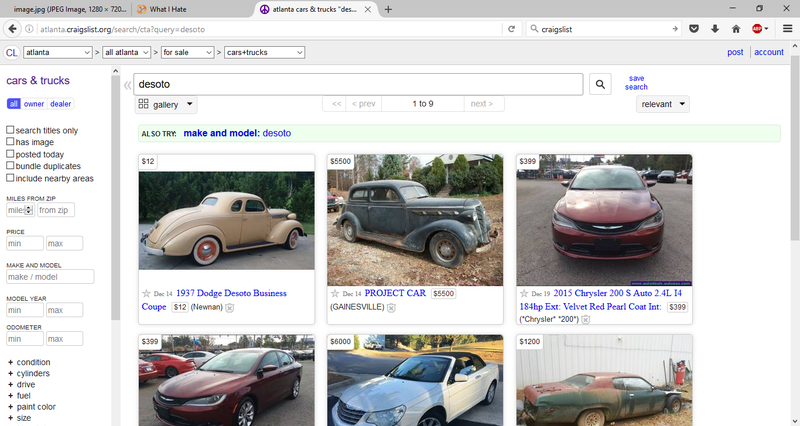The image size is (800, 426).
Task: Click the next page button
Action: pos(482,104)
